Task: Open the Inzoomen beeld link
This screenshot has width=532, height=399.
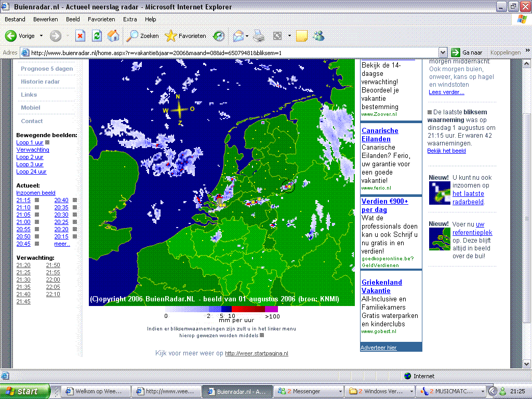Action: pos(36,193)
